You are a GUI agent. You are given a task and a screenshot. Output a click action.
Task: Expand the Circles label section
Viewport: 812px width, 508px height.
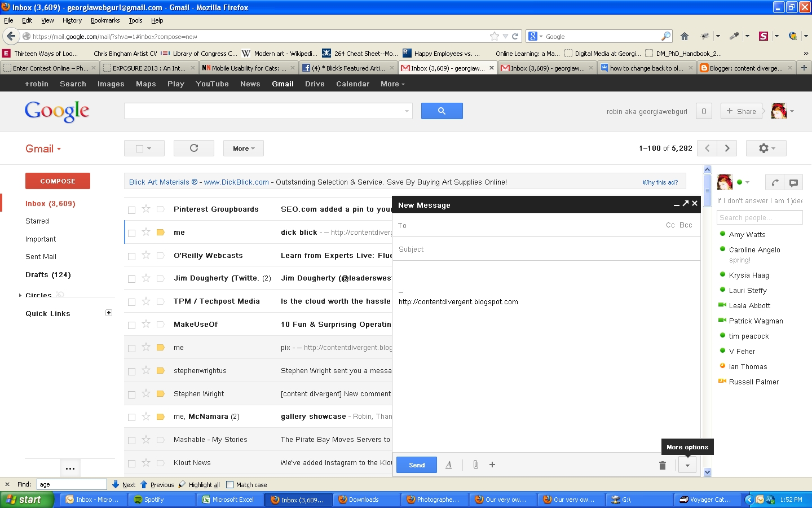pyautogui.click(x=20, y=295)
